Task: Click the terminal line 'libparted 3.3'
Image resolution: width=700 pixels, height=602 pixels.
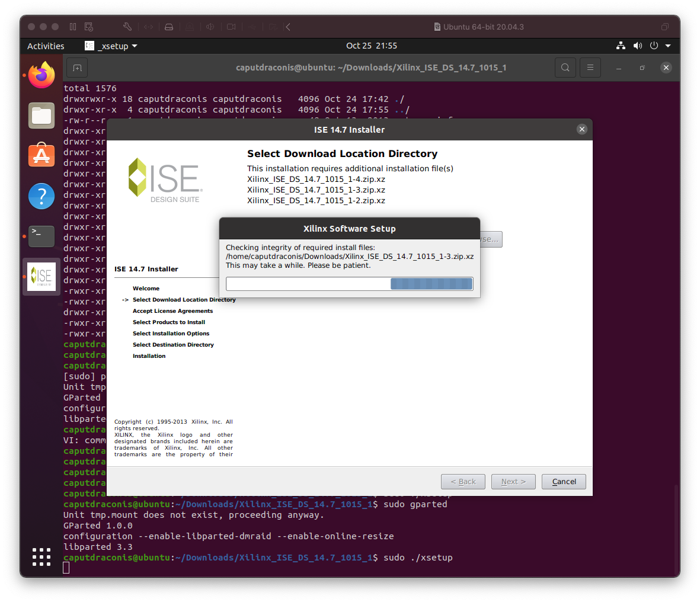Action: (98, 547)
